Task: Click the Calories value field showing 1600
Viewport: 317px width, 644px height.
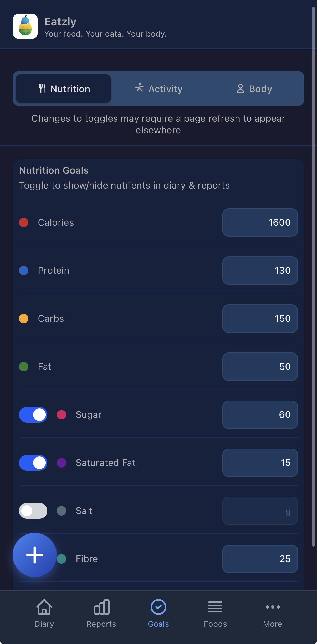Action: click(260, 222)
